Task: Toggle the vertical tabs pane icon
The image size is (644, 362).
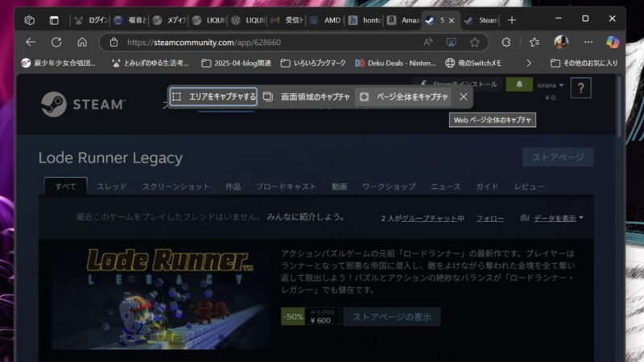Action: (x=54, y=19)
